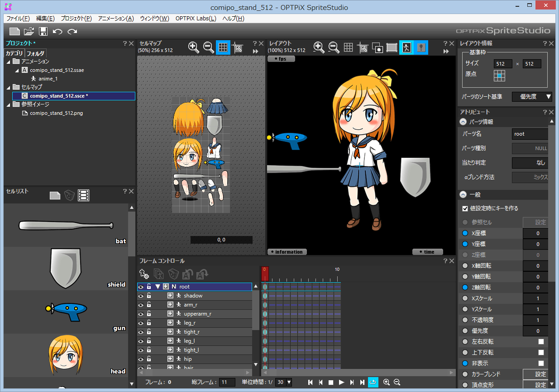559x392 pixels.
Task: Toggle loop playback button
Action: (373, 382)
